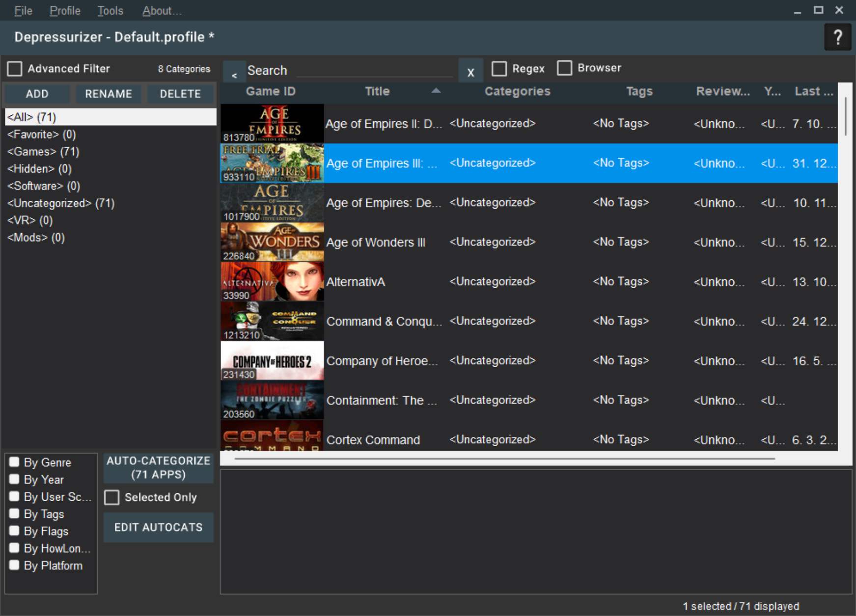Click the Edit Autocats button

[158, 527]
